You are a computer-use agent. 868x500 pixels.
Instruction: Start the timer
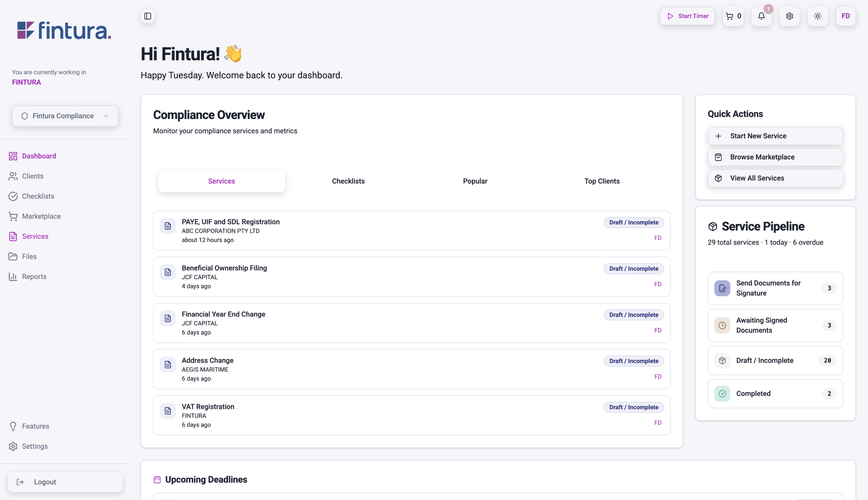click(687, 16)
